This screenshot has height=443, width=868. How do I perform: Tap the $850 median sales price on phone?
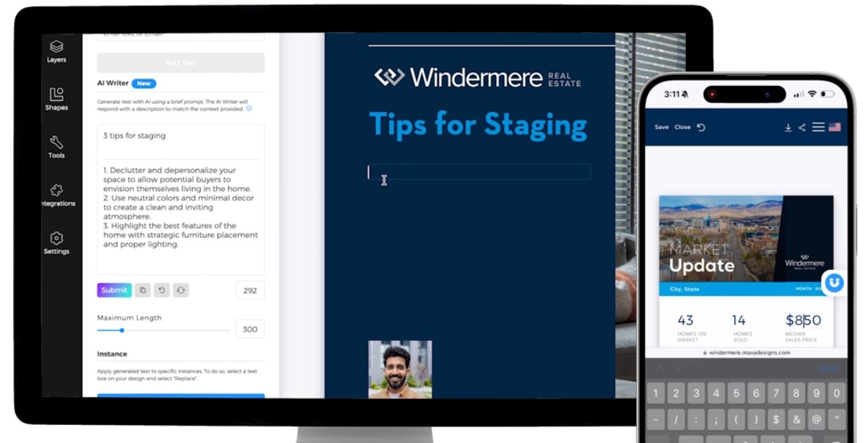pyautogui.click(x=803, y=320)
